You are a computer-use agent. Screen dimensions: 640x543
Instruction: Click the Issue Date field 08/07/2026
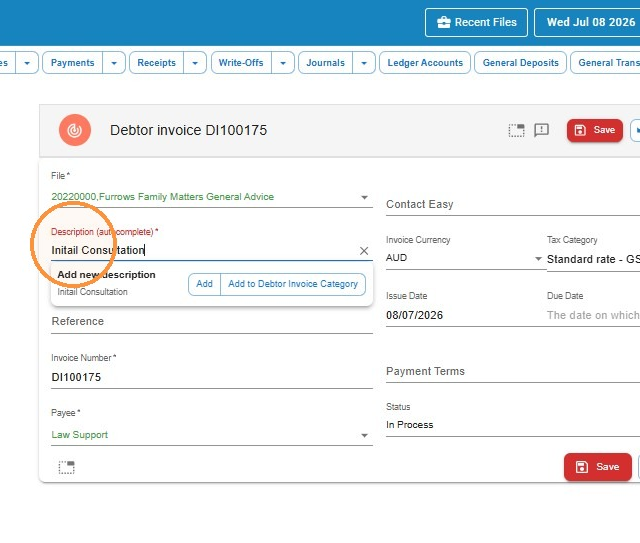coord(464,315)
